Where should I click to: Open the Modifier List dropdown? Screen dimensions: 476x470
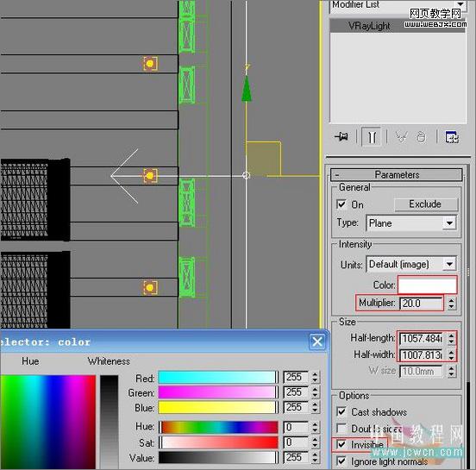click(x=460, y=4)
